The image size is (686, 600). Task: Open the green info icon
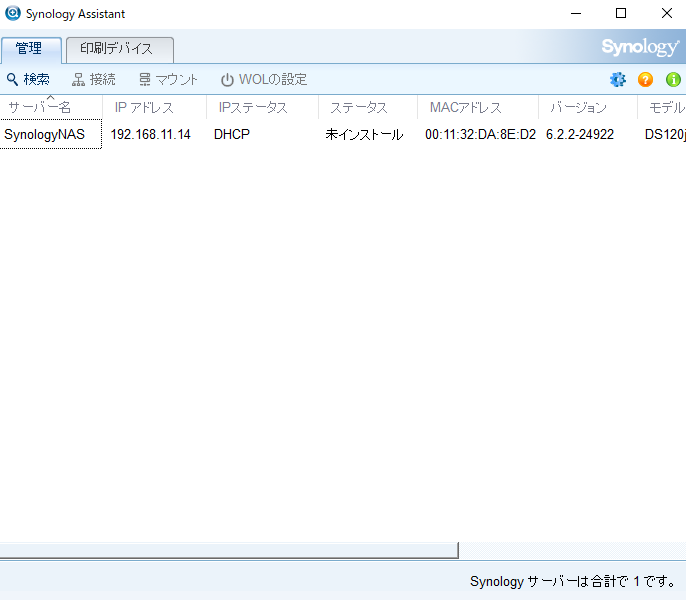pos(673,80)
